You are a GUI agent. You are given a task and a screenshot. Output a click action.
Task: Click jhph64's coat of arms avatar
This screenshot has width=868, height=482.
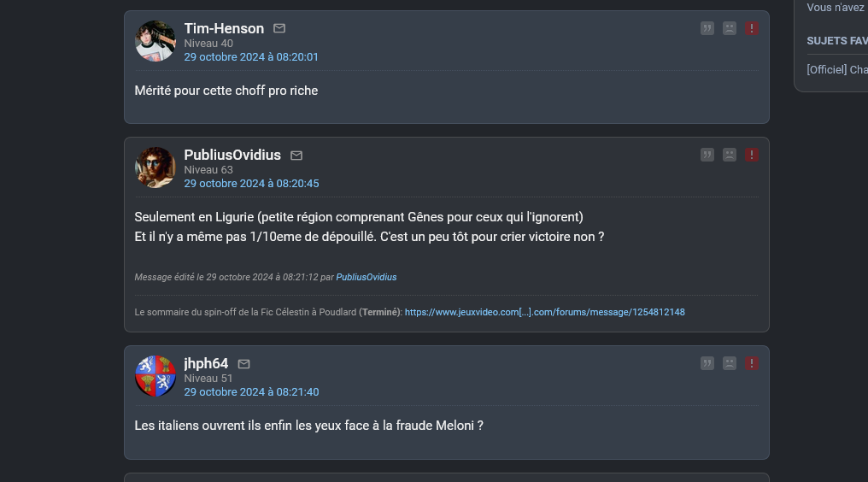[x=155, y=376]
